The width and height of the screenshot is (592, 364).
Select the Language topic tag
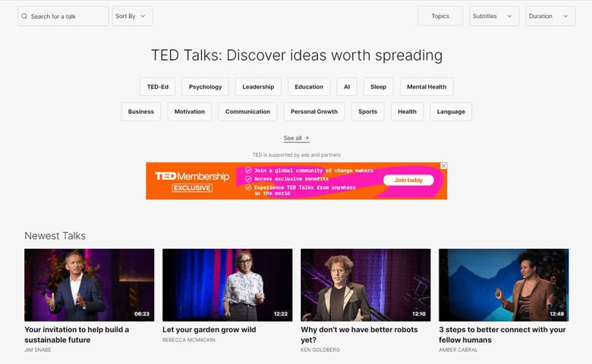click(x=451, y=111)
